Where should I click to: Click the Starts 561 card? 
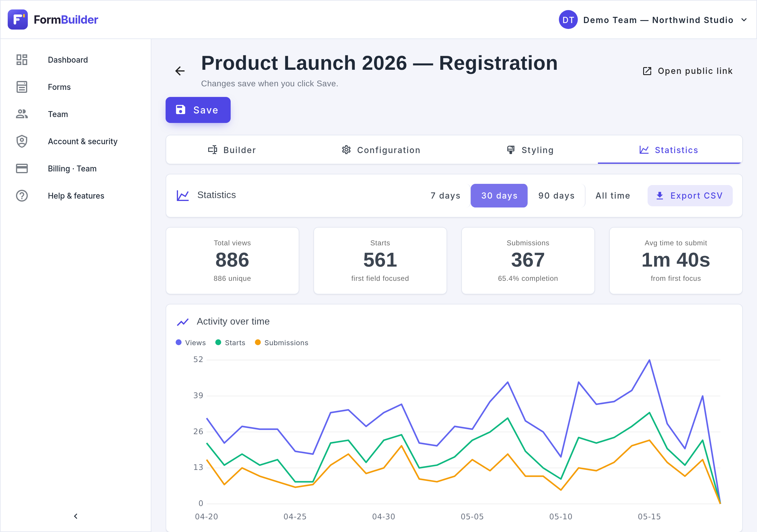tap(380, 260)
